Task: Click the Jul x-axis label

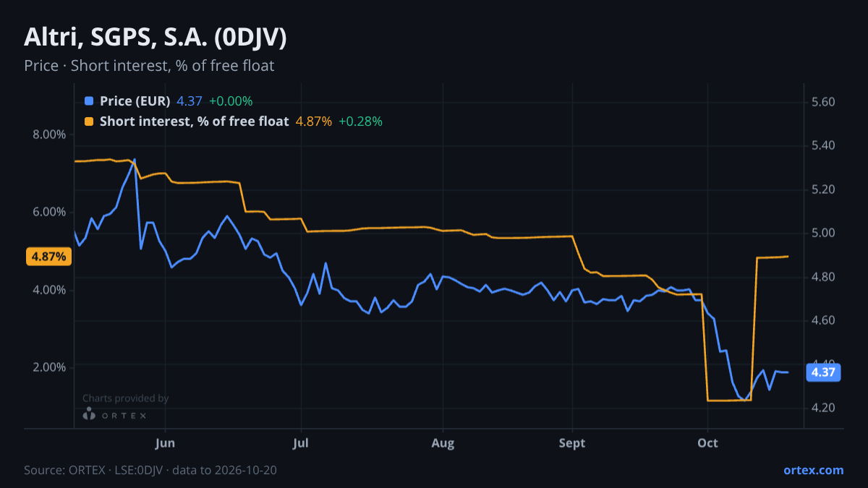Action: click(302, 443)
